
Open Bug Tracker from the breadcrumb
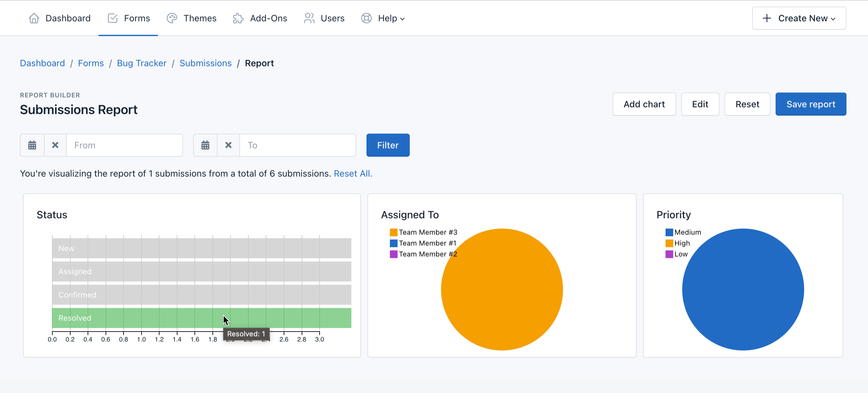[142, 63]
